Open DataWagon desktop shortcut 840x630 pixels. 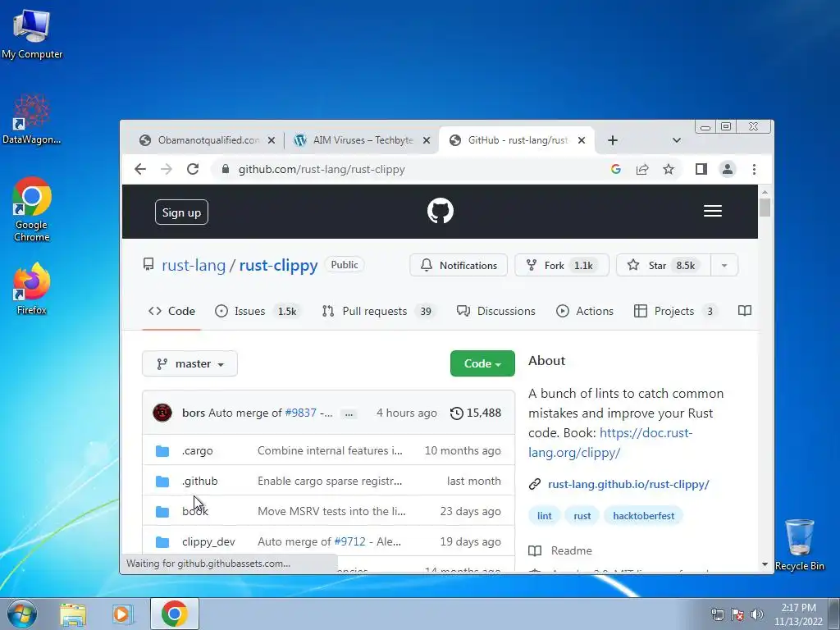click(x=32, y=119)
